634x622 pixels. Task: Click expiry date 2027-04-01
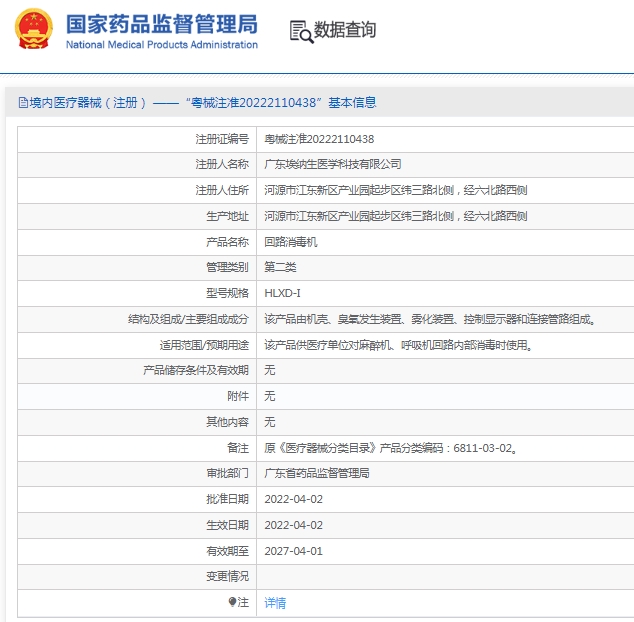click(x=294, y=551)
